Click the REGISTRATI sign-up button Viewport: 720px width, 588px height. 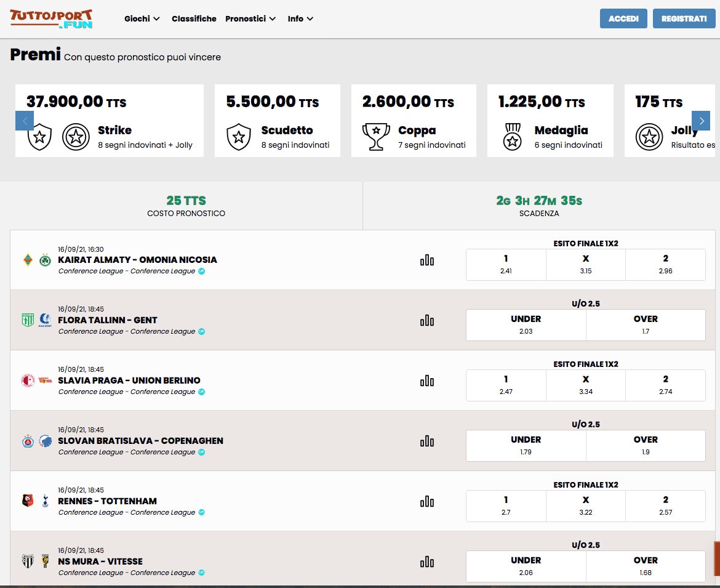click(x=684, y=18)
